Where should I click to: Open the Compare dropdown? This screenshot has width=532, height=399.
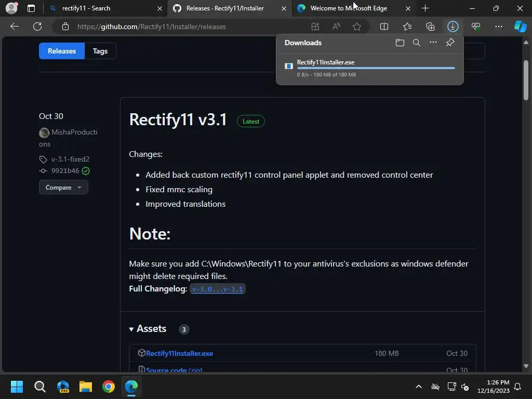click(x=63, y=187)
